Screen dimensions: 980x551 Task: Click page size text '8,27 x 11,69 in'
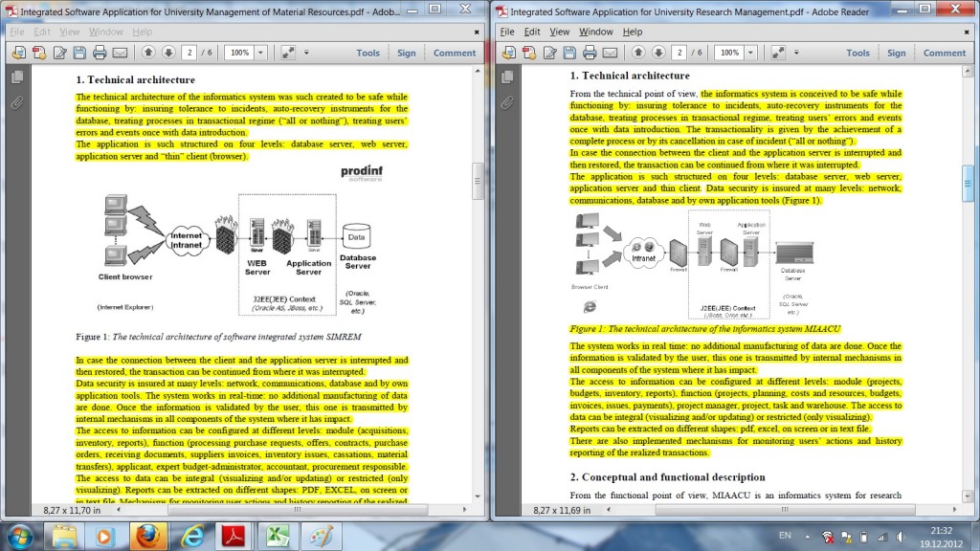coord(562,511)
